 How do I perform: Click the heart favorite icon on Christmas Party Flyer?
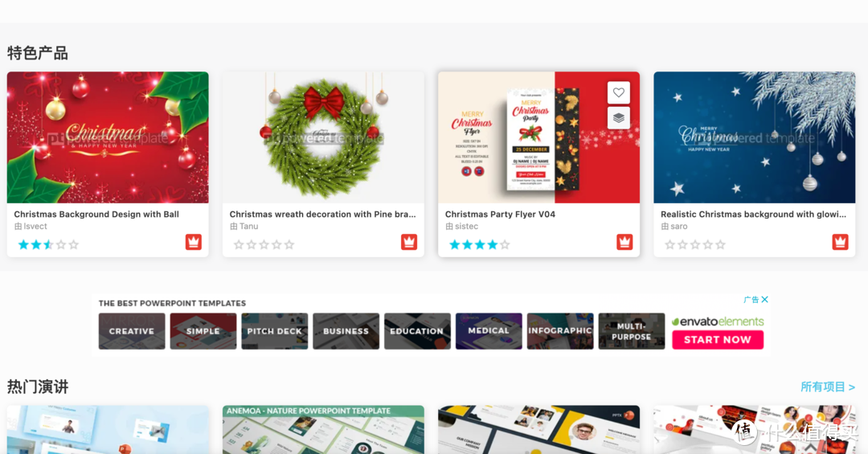coord(618,92)
